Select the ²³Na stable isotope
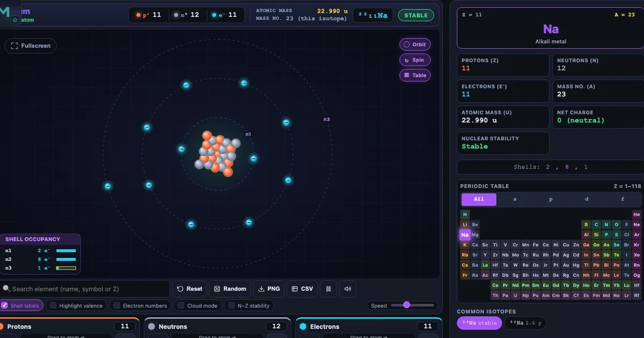 coord(480,323)
